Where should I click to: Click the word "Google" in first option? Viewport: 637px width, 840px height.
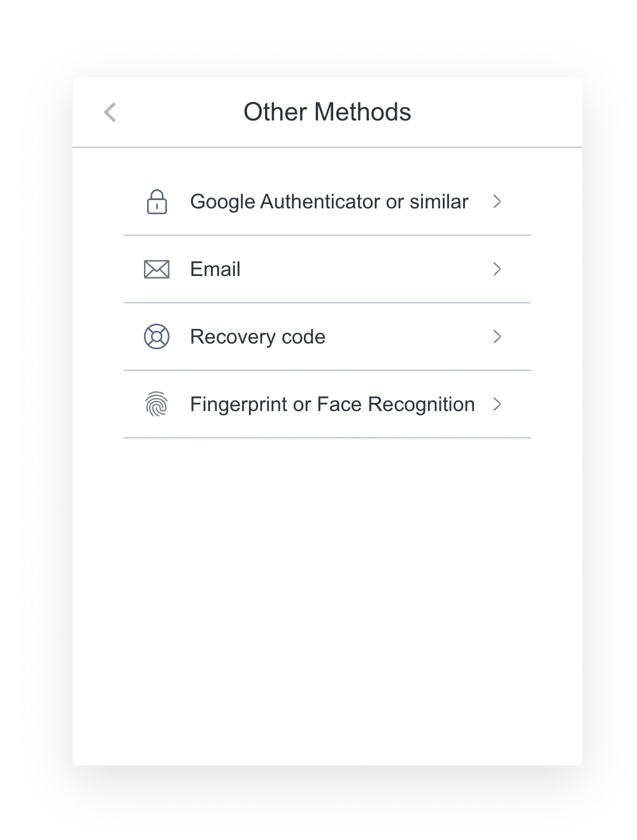pos(222,202)
